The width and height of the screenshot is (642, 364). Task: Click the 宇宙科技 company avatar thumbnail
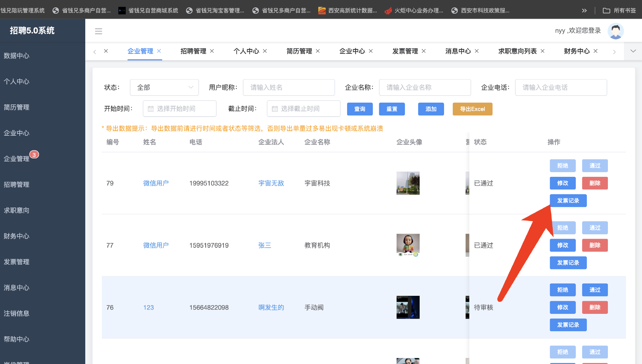click(408, 183)
